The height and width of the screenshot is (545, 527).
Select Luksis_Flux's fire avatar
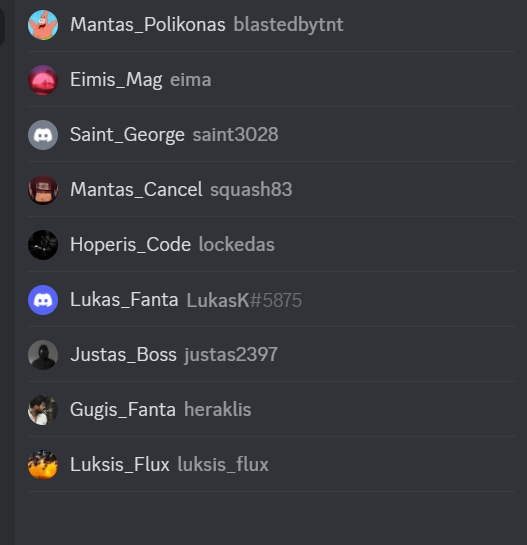click(43, 465)
